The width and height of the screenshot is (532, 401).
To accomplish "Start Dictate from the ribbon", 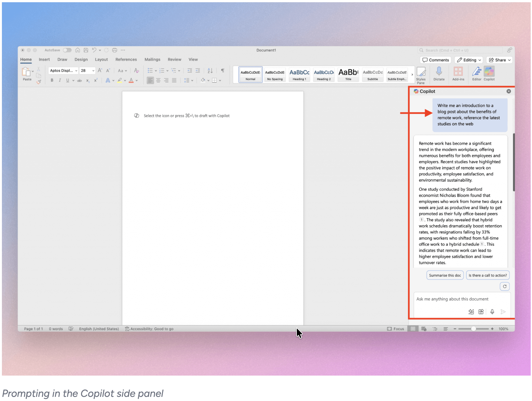I will (x=439, y=74).
